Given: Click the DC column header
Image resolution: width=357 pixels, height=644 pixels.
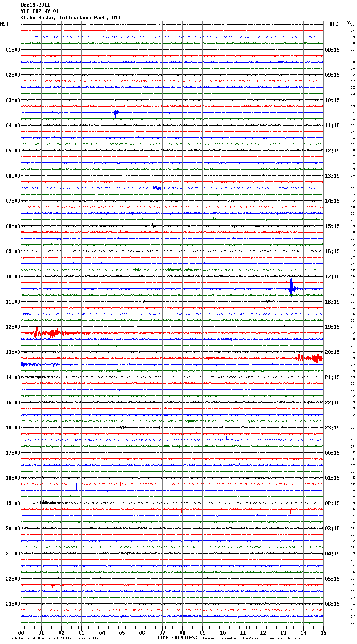Looking at the screenshot, I should click(x=349, y=23).
